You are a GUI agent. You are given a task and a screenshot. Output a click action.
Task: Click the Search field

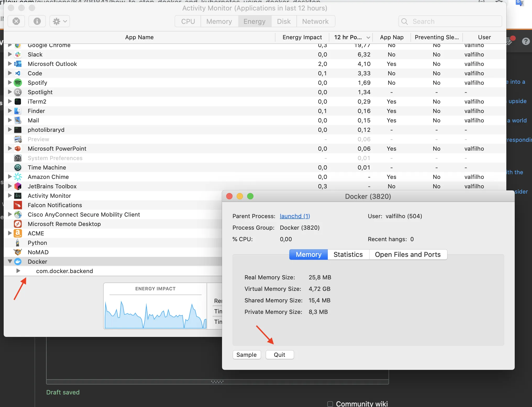(450, 21)
